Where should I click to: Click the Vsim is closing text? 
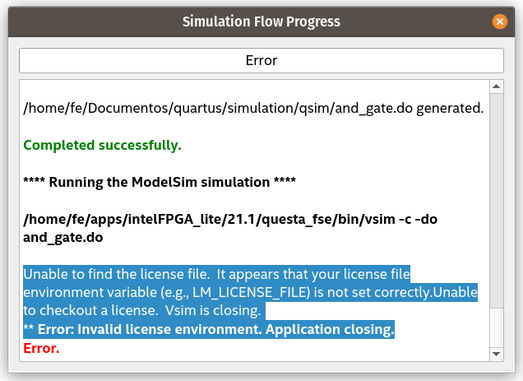point(213,311)
